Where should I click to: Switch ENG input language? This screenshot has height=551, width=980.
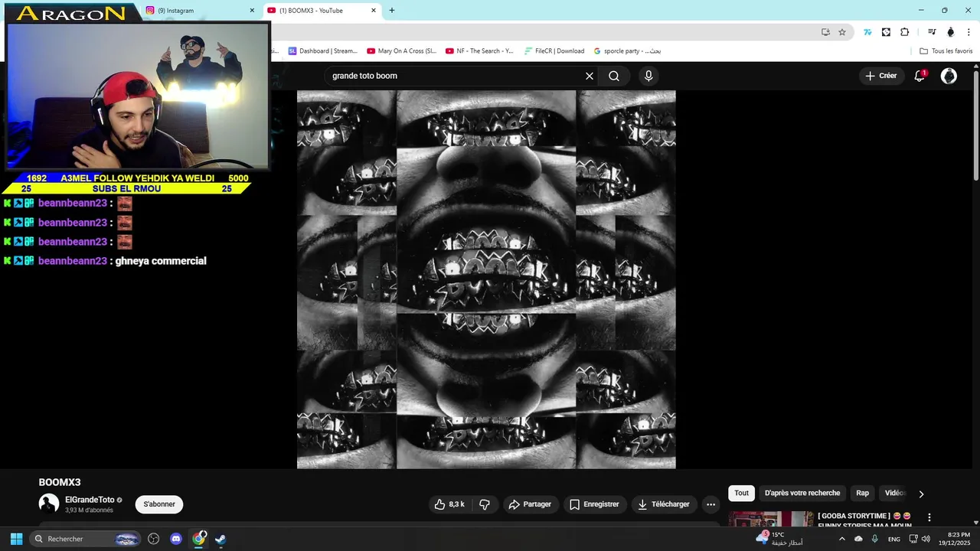tap(893, 539)
